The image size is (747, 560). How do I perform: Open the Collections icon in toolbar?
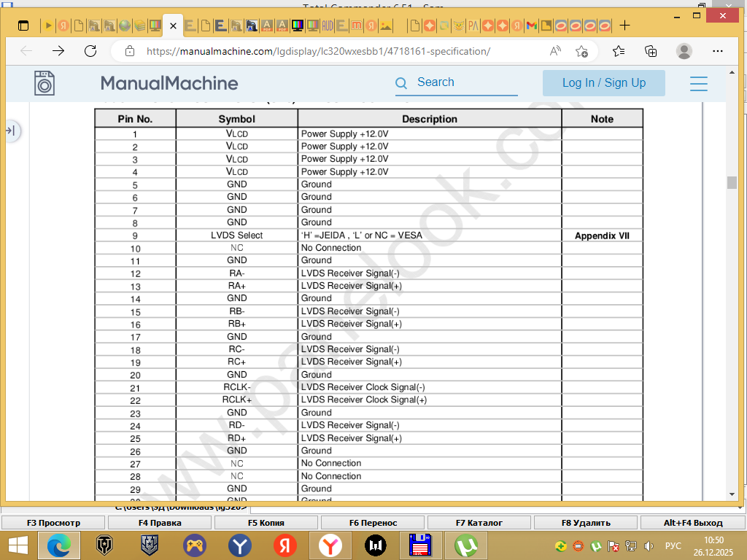651,51
